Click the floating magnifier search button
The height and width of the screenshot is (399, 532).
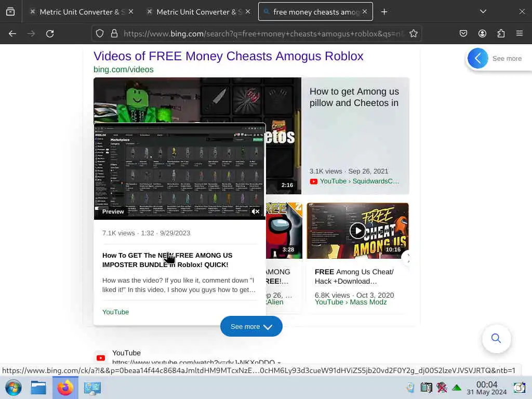point(496,338)
